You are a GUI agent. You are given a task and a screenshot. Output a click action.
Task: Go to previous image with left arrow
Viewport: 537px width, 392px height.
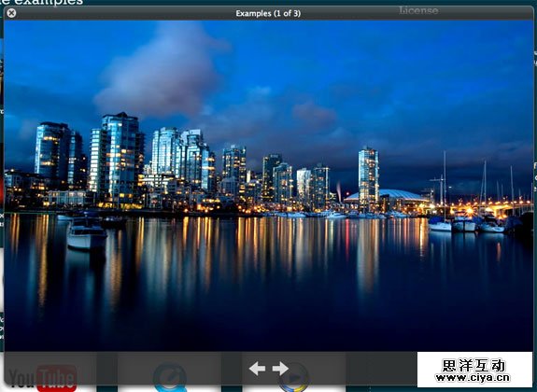tap(257, 369)
